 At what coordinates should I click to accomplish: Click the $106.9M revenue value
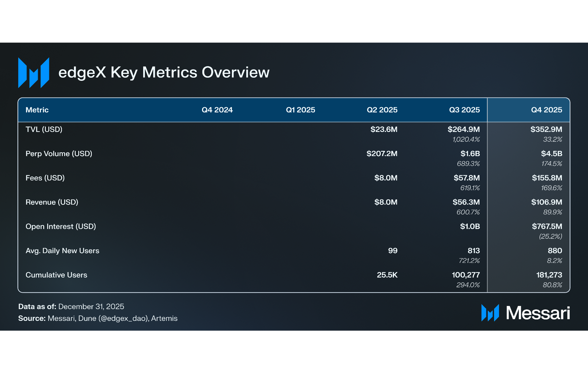546,202
